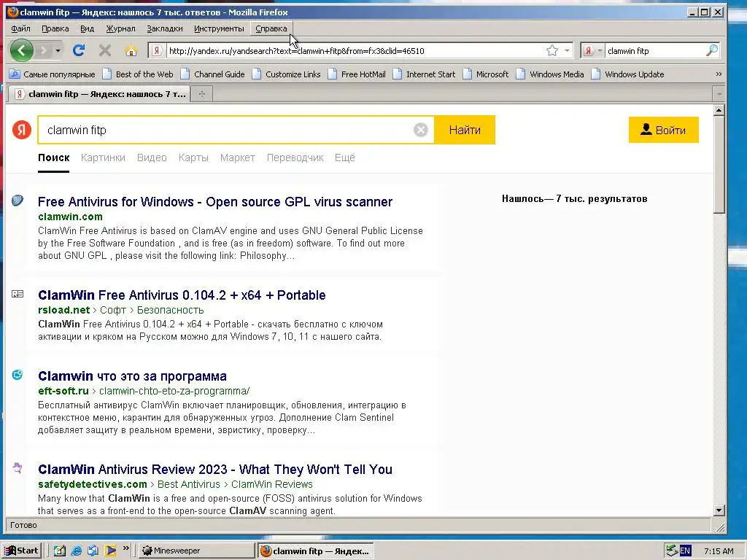Click the Windows Start button
The image size is (747, 560).
click(21, 551)
